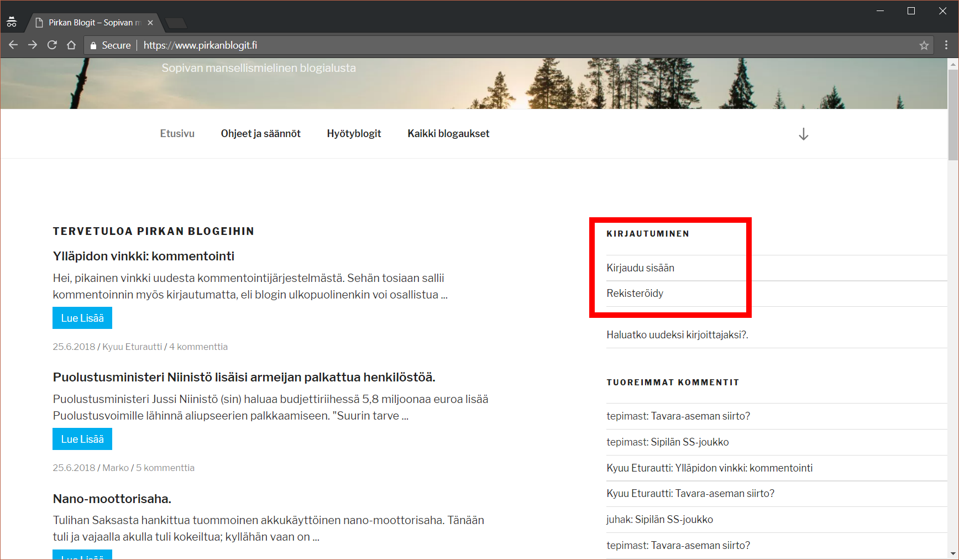Screen dimensions: 959x560
Task: Open the Chrome three-dot menu
Action: tap(946, 45)
